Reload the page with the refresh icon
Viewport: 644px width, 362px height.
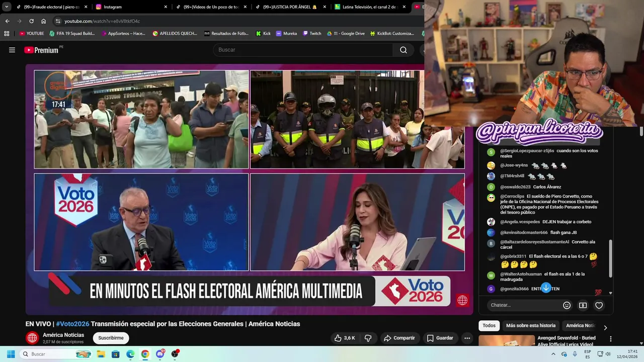[31, 21]
